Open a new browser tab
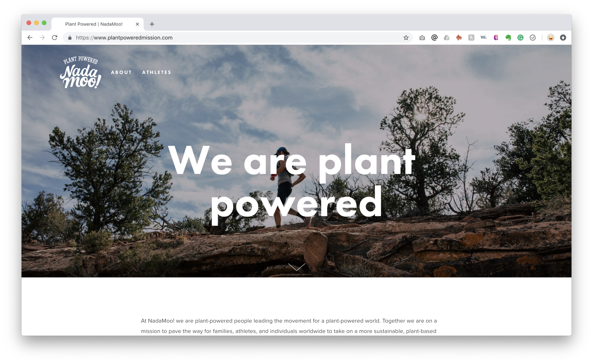Image resolution: width=593 pixels, height=364 pixels. click(x=152, y=24)
